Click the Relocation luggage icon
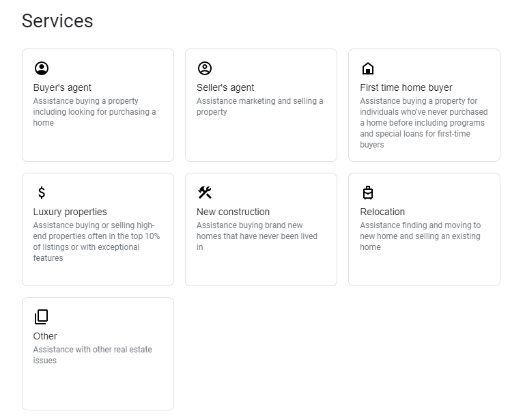This screenshot has height=420, width=510. (x=368, y=193)
